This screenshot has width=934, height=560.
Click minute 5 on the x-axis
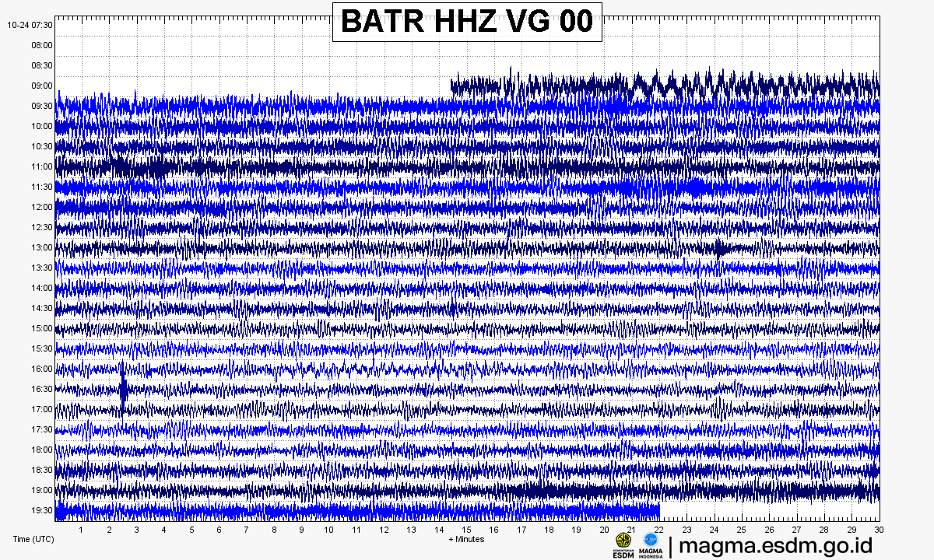[x=191, y=530]
